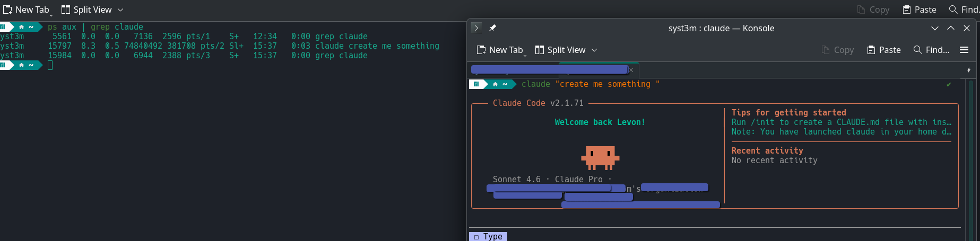This screenshot has width=980, height=241.
Task: Click the Claude Code mascot pixel icon
Action: [x=600, y=158]
